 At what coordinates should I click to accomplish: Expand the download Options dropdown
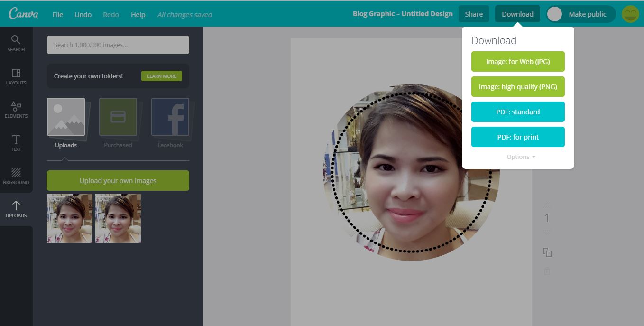[521, 157]
